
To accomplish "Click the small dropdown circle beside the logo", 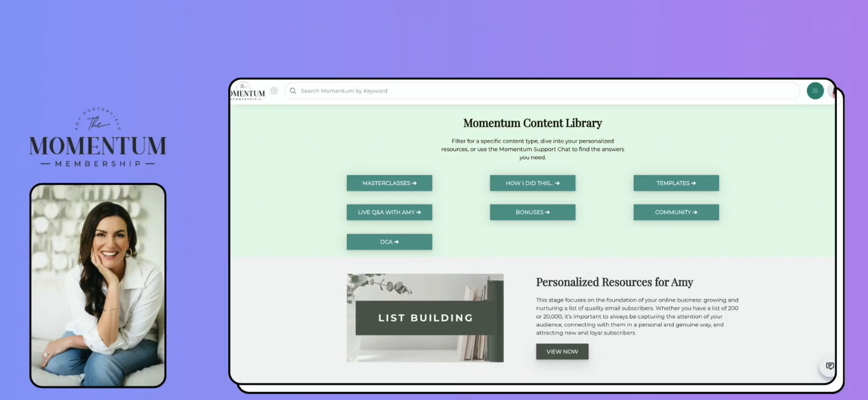I will click(274, 91).
